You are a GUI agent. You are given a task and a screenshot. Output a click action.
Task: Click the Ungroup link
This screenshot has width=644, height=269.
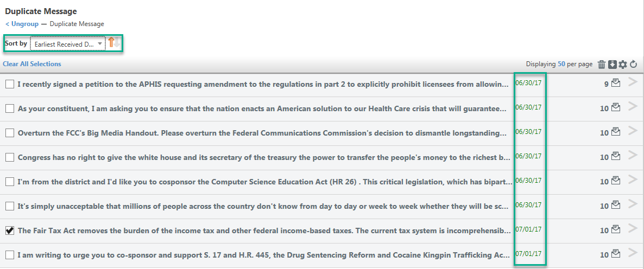[x=22, y=24]
